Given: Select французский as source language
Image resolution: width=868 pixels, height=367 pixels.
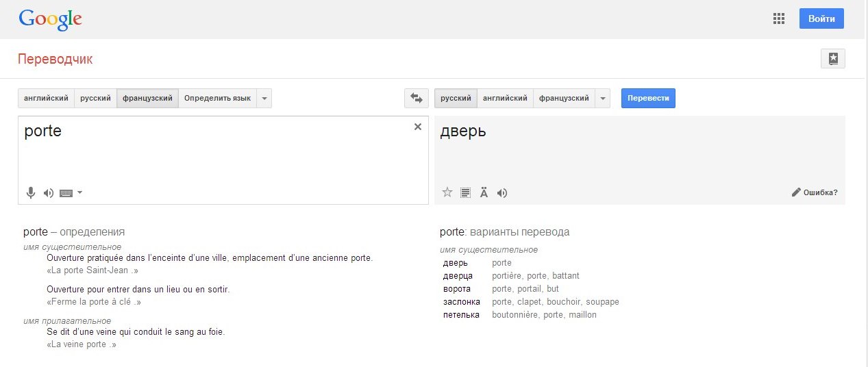Looking at the screenshot, I should tap(147, 99).
